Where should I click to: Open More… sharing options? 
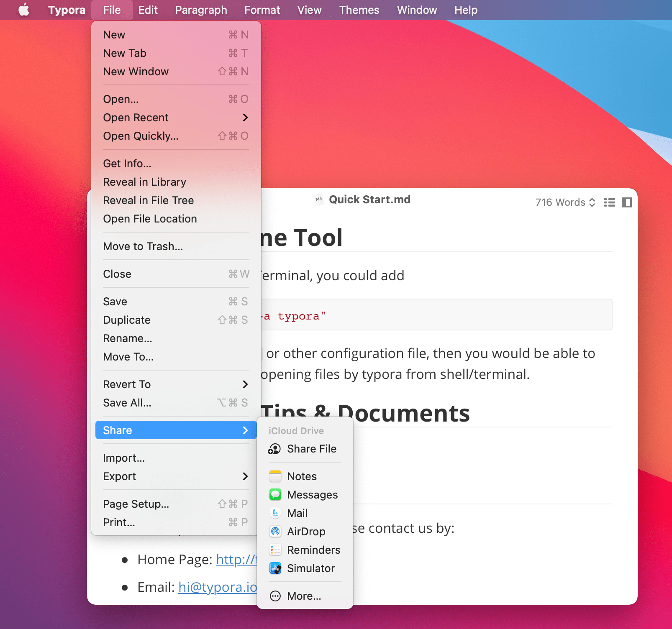305,596
